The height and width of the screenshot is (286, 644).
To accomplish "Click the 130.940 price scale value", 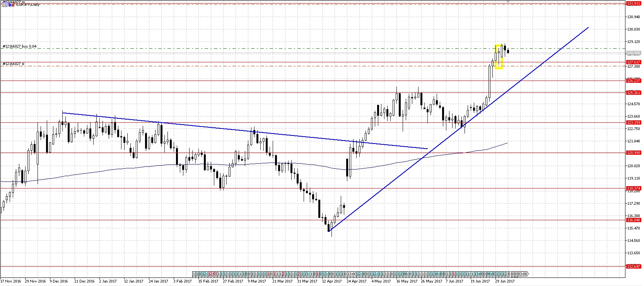I will (x=634, y=17).
